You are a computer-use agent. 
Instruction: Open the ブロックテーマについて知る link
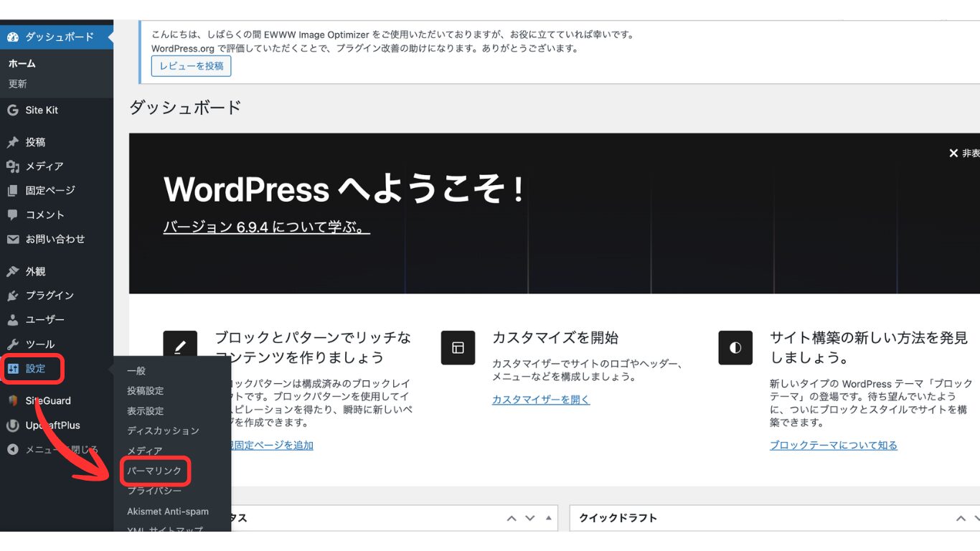834,446
